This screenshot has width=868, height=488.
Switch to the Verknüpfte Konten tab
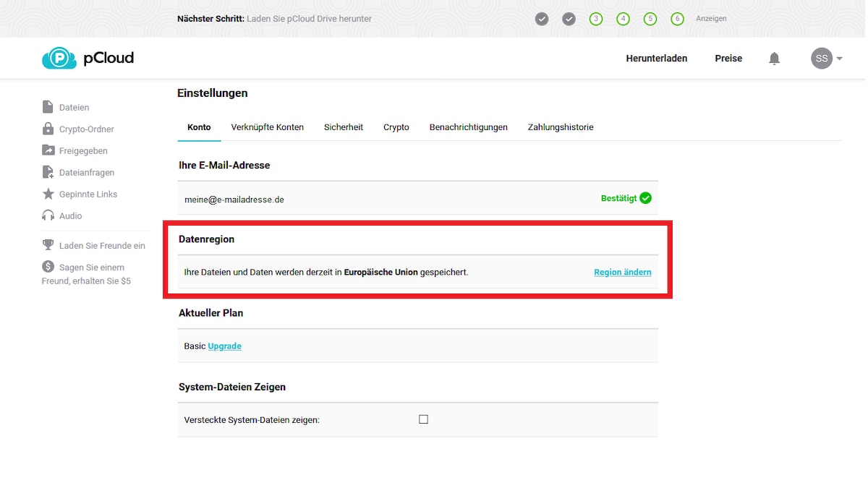pos(267,127)
